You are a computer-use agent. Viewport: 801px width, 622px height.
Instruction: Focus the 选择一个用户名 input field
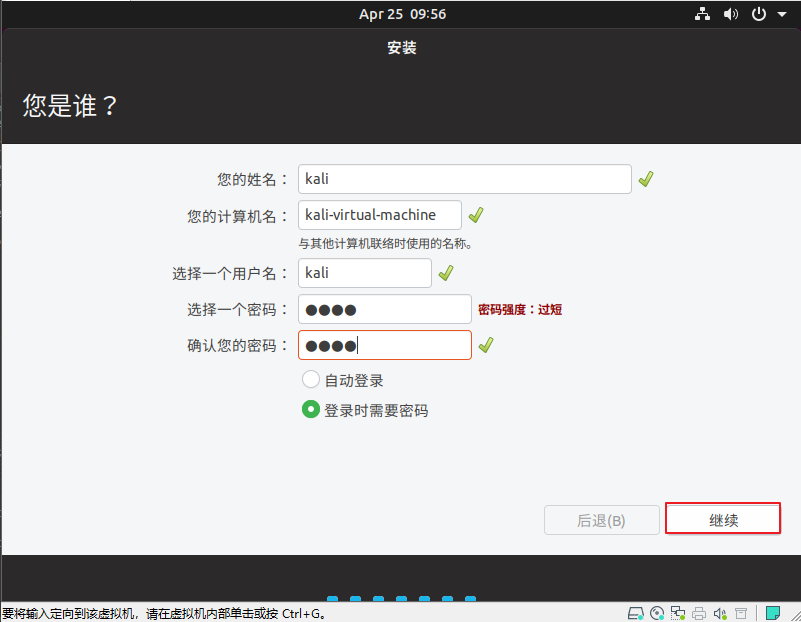click(x=365, y=273)
